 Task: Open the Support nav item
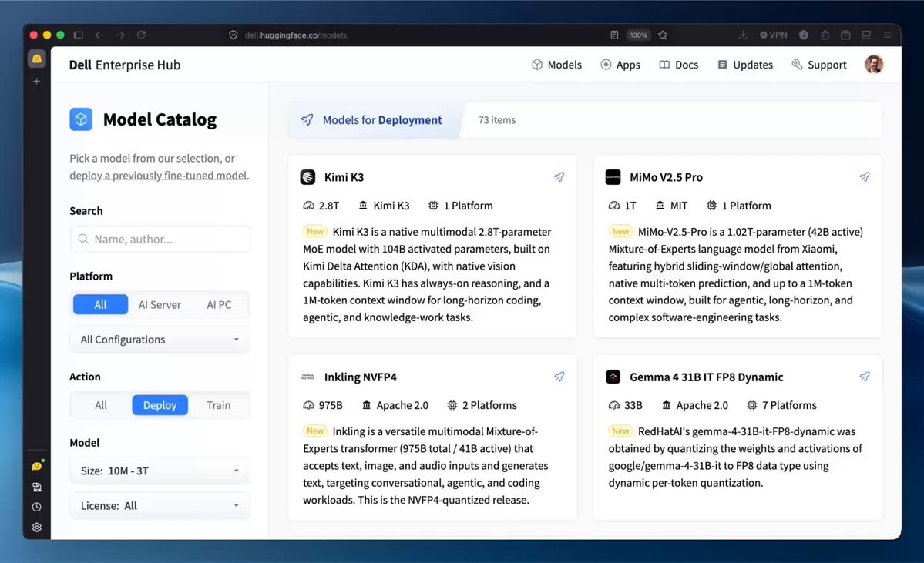tap(819, 65)
